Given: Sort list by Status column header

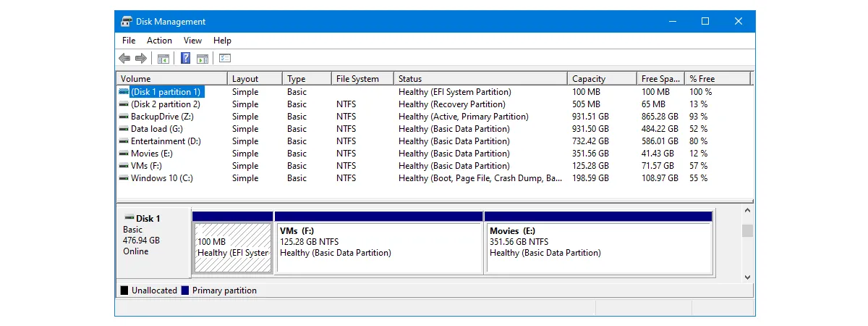Looking at the screenshot, I should tap(480, 78).
